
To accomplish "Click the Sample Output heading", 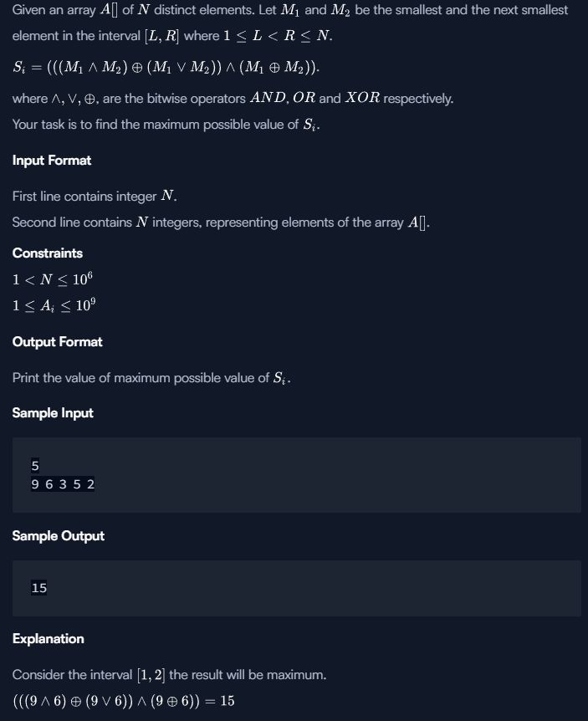I will [x=58, y=536].
